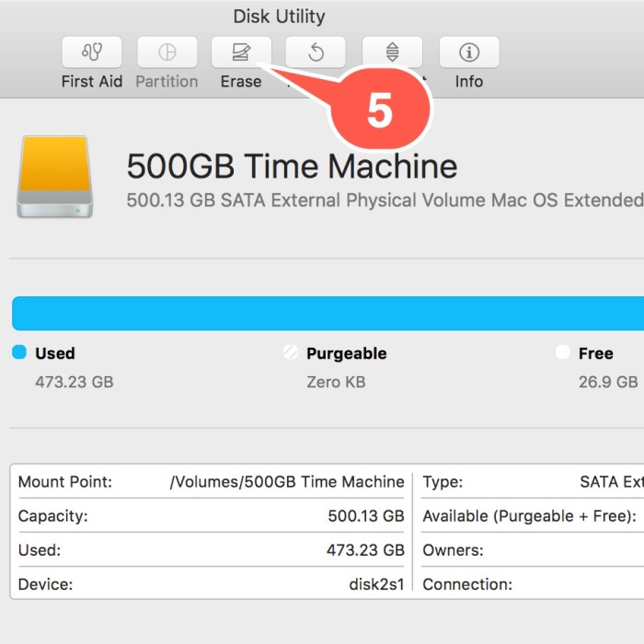
Task: Click the "500.13 GB" capacity value
Action: point(366,516)
